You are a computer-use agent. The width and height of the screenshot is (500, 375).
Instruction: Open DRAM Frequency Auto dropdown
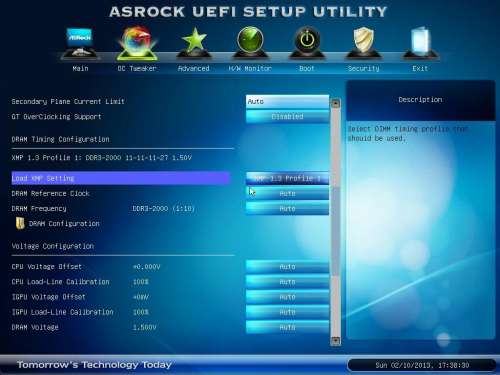click(x=287, y=209)
